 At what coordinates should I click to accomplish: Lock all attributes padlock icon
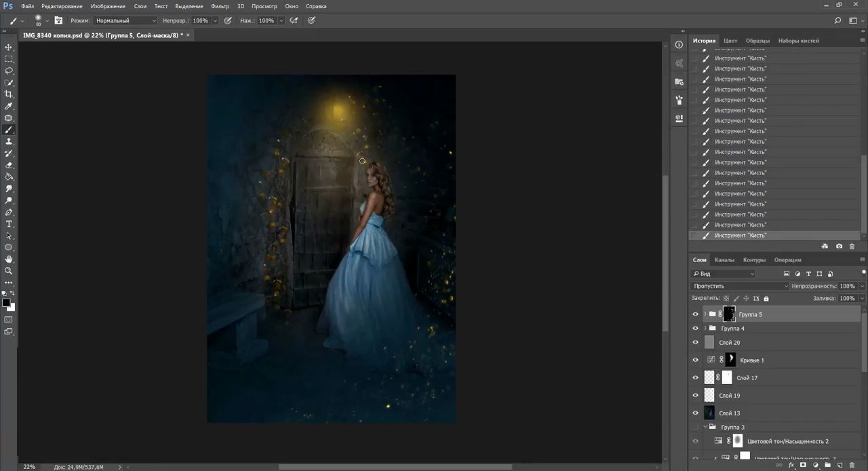(766, 299)
